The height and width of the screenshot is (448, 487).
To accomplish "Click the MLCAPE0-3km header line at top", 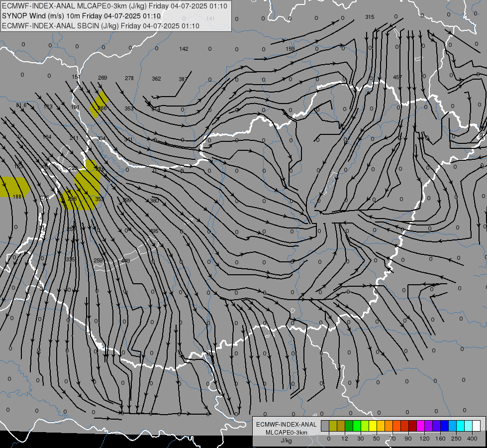I will [114, 6].
